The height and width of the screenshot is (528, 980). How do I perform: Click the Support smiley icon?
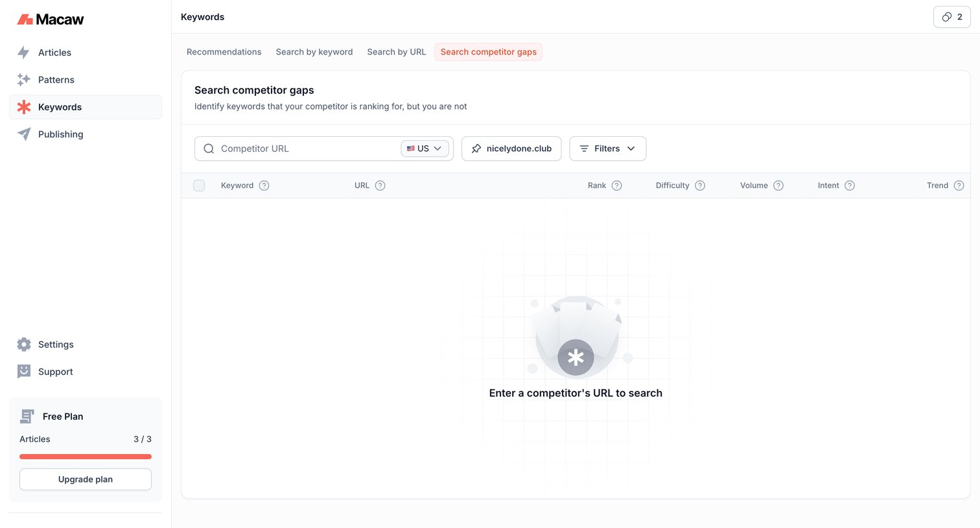pos(24,372)
